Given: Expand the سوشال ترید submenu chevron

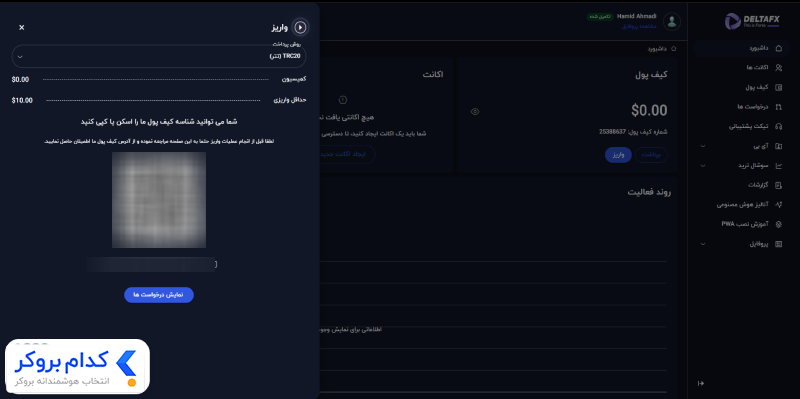Looking at the screenshot, I should click(703, 165).
